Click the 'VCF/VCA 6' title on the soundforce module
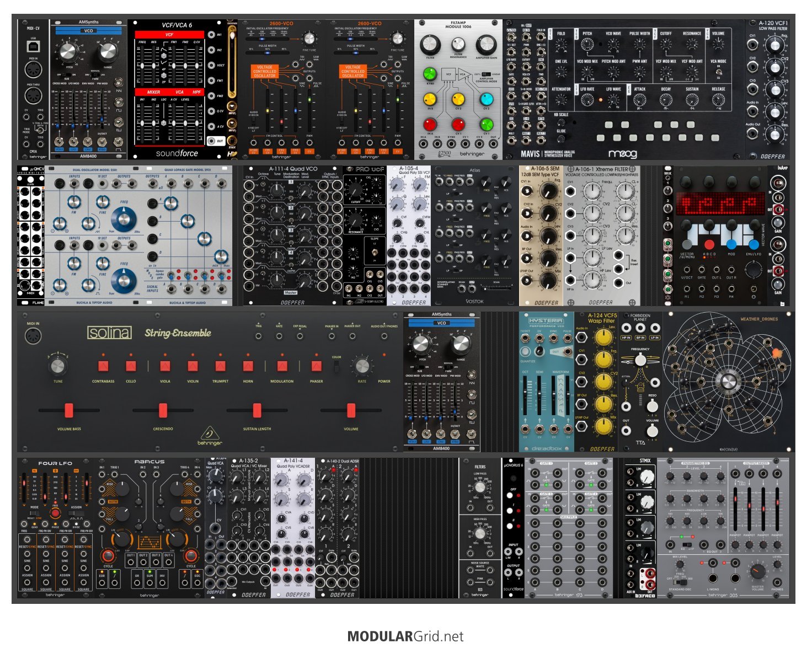Viewport: 812px width, 648px height. (x=177, y=25)
